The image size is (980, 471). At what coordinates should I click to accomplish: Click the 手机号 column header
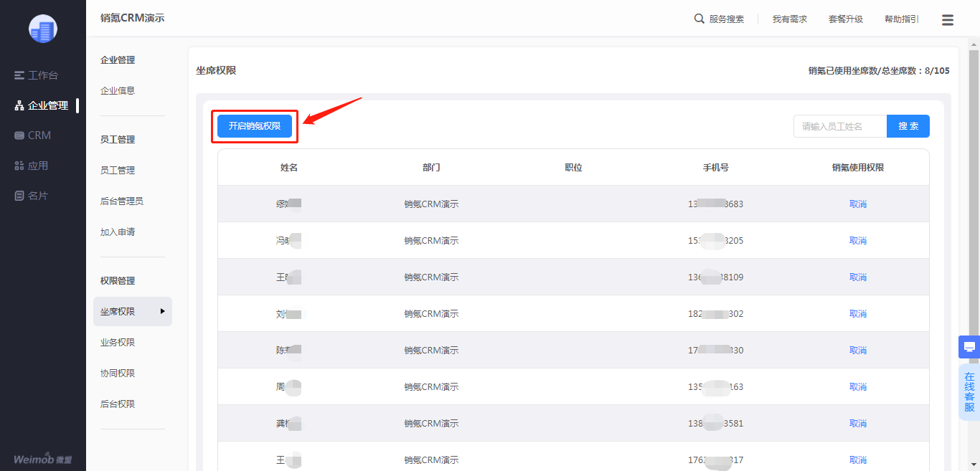click(715, 168)
